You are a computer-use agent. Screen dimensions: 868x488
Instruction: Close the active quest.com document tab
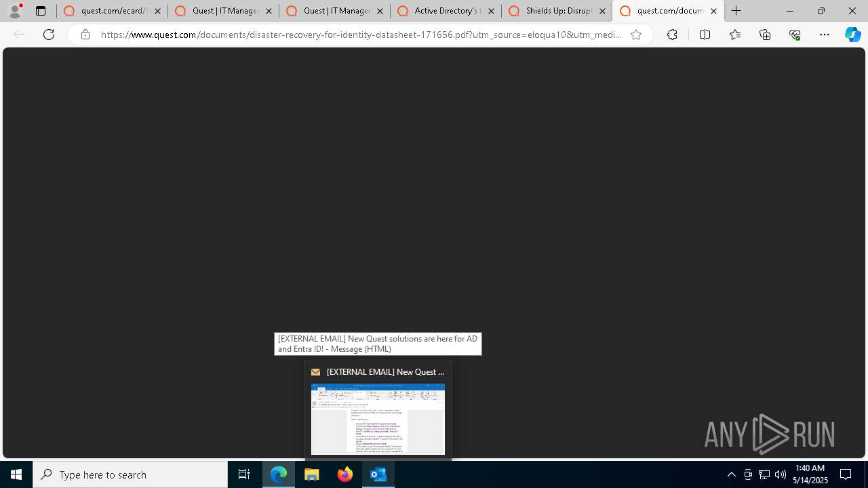pos(713,12)
